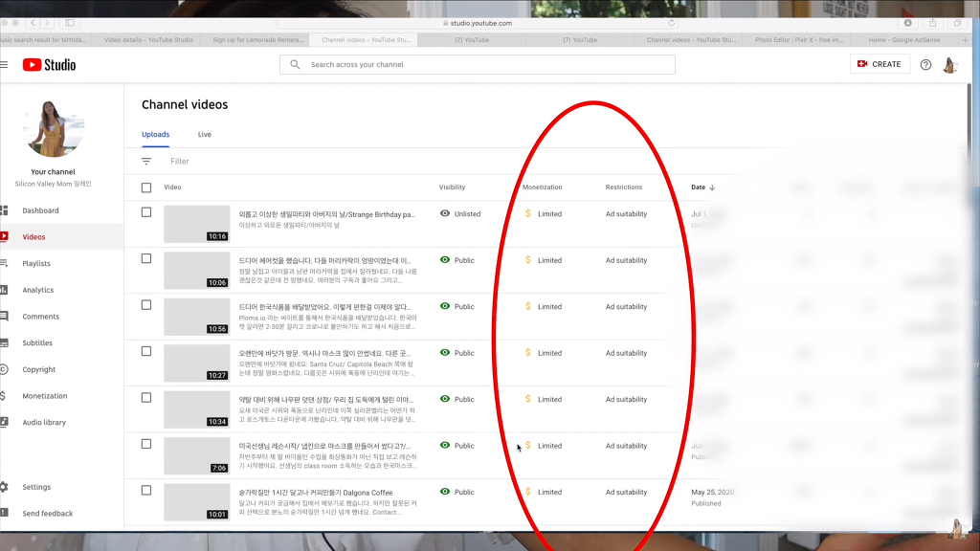Open Public visibility dropdown for 10:56 video
The height and width of the screenshot is (551, 980).
(x=457, y=307)
